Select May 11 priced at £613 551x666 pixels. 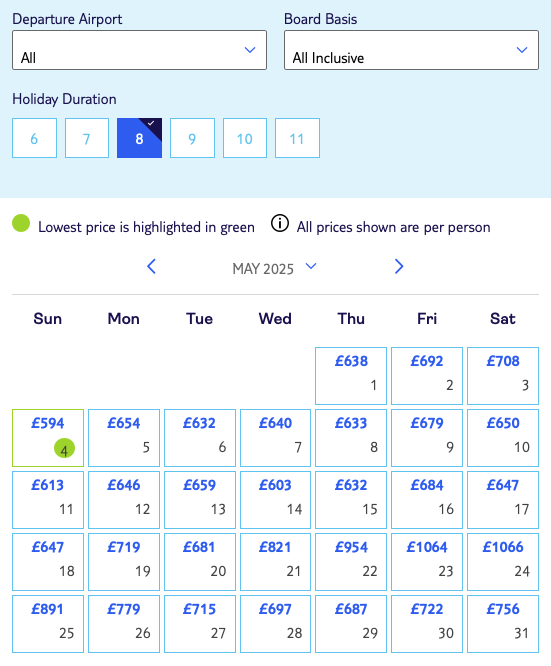click(x=48, y=500)
